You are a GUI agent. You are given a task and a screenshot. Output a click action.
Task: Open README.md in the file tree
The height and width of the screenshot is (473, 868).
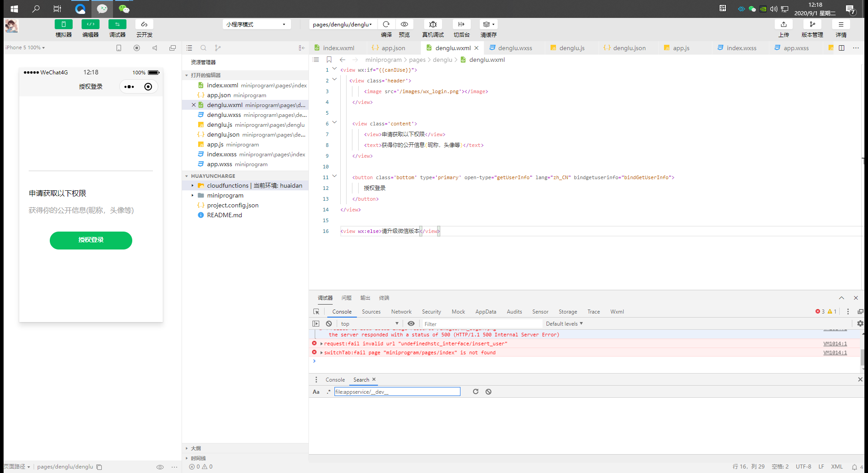point(225,215)
